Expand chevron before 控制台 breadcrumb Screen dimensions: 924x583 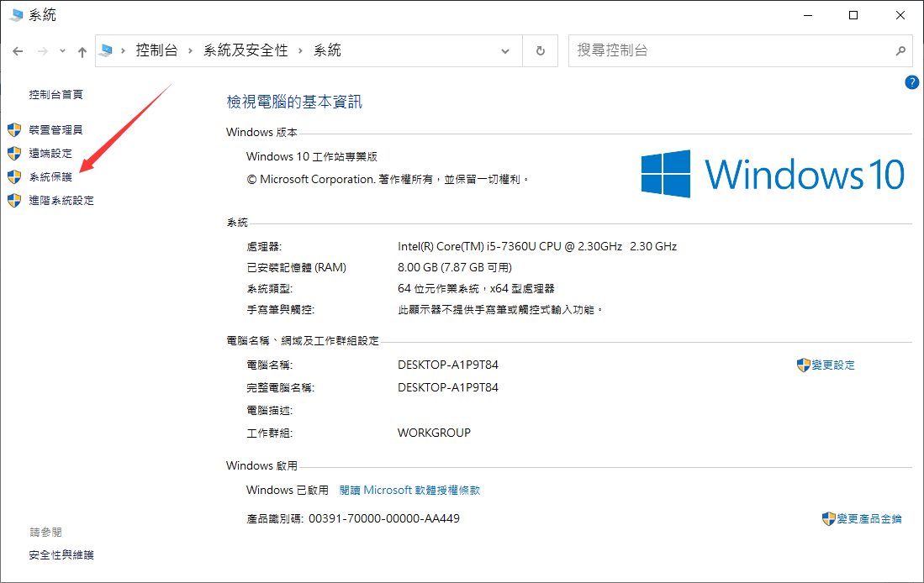click(123, 50)
